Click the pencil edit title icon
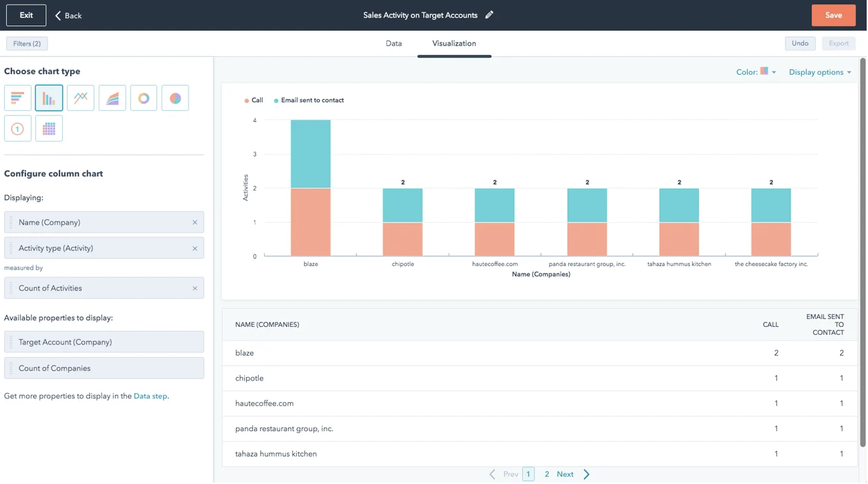The image size is (868, 484). [x=490, y=15]
